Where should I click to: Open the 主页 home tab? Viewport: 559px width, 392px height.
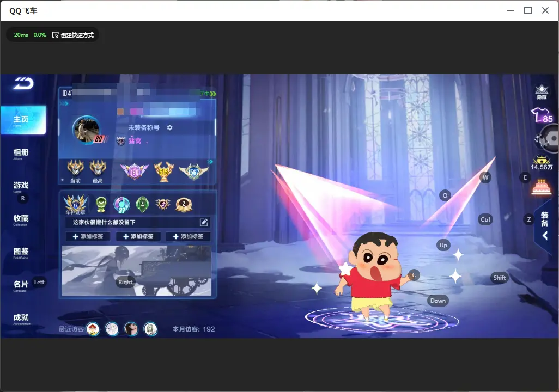[x=23, y=120]
